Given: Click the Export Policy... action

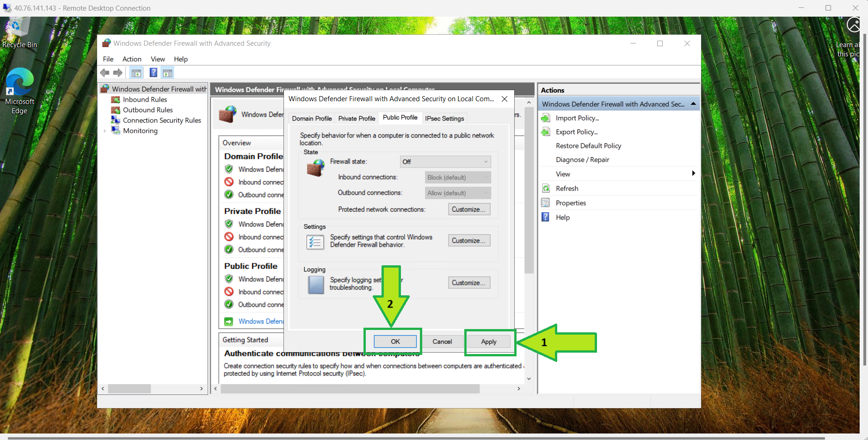Looking at the screenshot, I should pyautogui.click(x=577, y=132).
